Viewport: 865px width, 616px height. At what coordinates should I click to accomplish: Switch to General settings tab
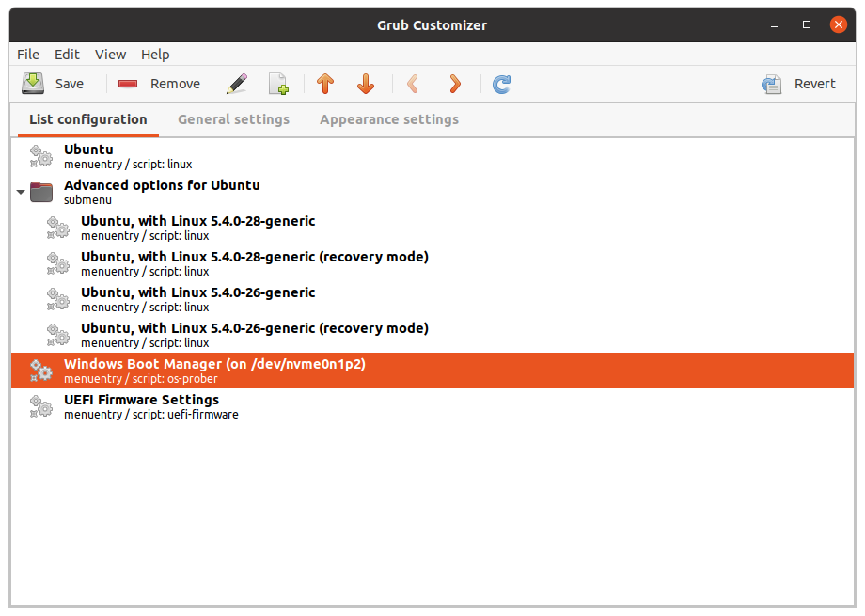[233, 119]
